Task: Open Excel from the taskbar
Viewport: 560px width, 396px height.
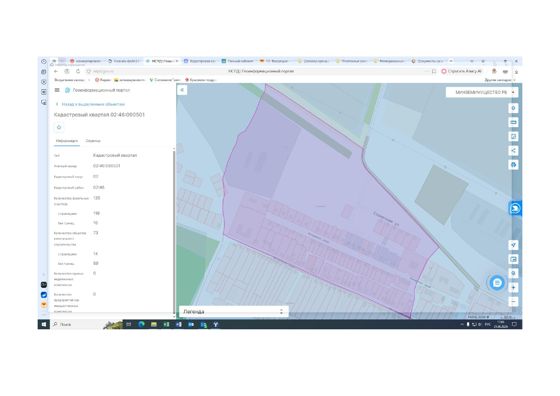Action: (x=166, y=324)
